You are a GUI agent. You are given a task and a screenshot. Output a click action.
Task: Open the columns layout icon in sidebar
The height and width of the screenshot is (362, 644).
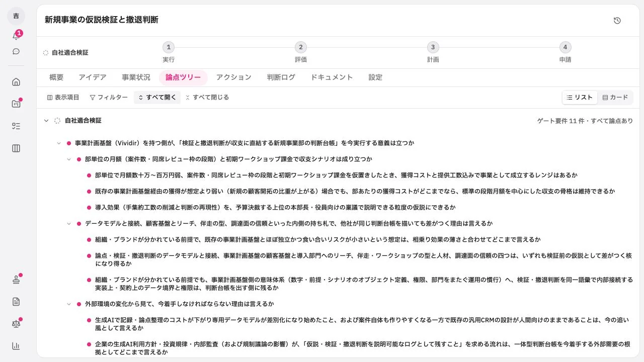[16, 148]
